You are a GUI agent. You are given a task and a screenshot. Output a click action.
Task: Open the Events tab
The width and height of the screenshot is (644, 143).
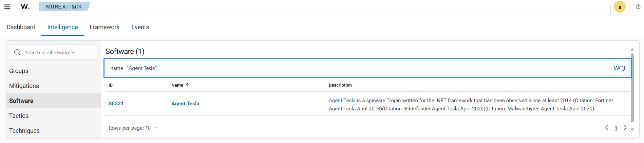(x=140, y=27)
